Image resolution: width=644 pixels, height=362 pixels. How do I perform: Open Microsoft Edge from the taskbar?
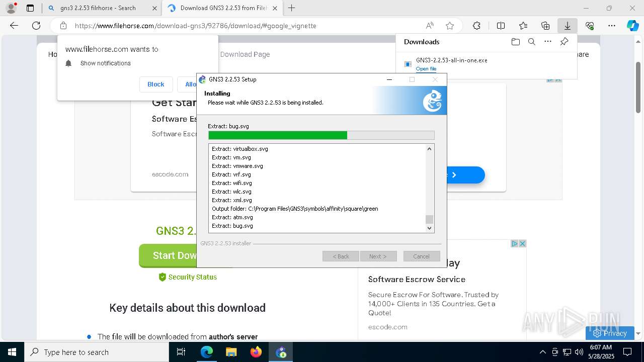(207, 352)
